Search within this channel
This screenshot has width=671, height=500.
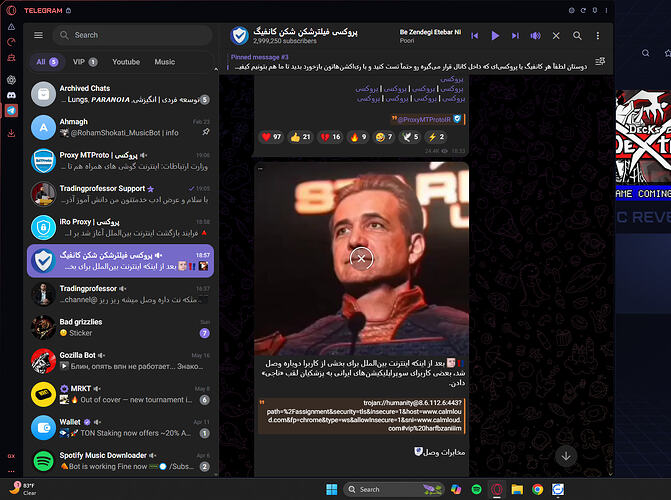pos(577,36)
